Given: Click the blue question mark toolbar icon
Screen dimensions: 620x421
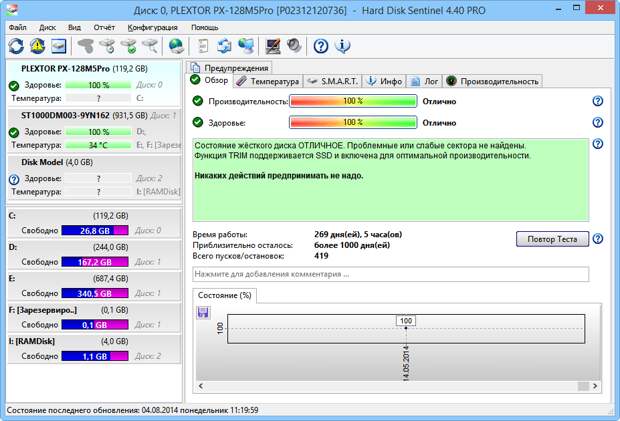Looking at the screenshot, I should tap(321, 46).
